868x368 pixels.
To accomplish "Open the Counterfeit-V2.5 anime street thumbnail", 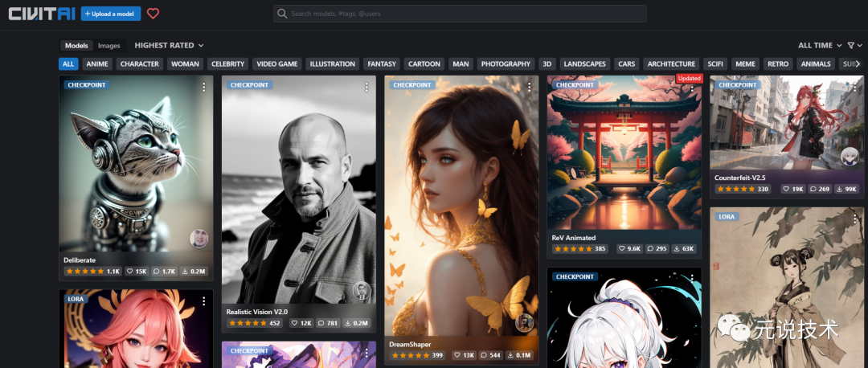I will (x=787, y=123).
